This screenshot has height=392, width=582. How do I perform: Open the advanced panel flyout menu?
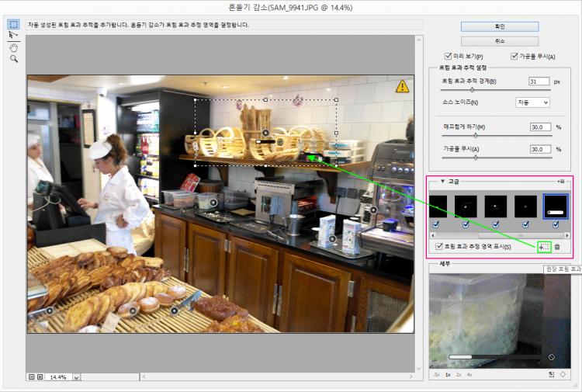click(x=561, y=181)
